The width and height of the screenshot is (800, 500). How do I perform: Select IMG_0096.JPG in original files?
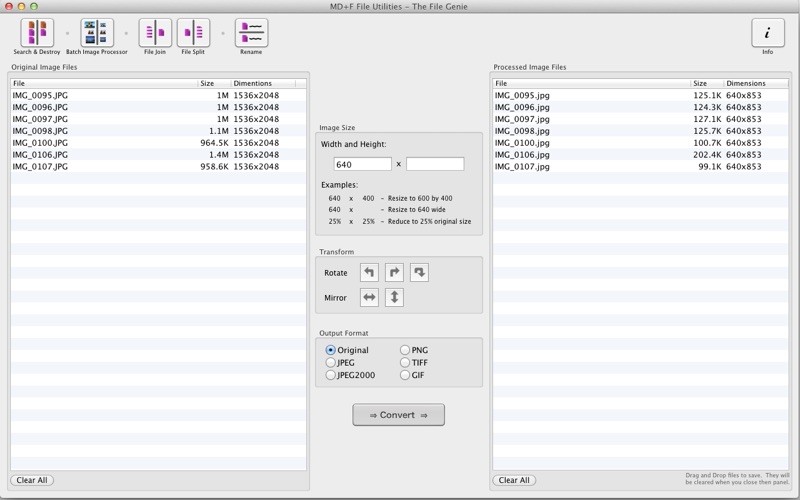(x=158, y=107)
